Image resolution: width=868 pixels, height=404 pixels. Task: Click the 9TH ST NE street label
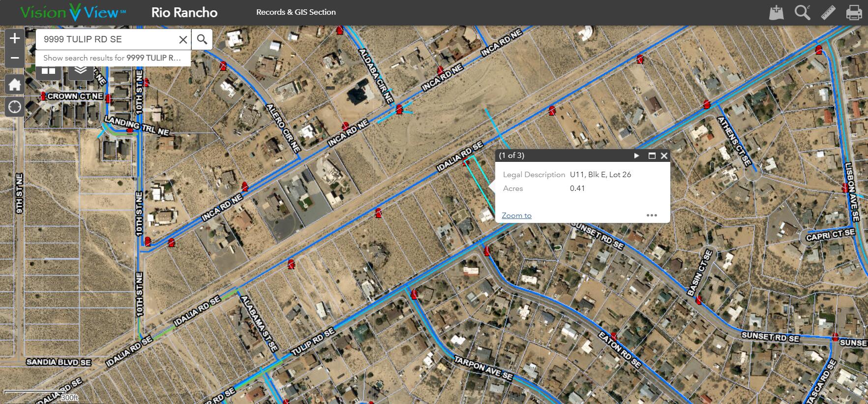[x=19, y=193]
